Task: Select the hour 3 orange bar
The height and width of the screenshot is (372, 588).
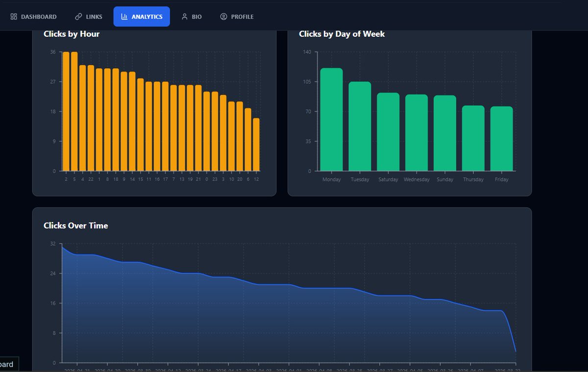Action: pyautogui.click(x=223, y=133)
